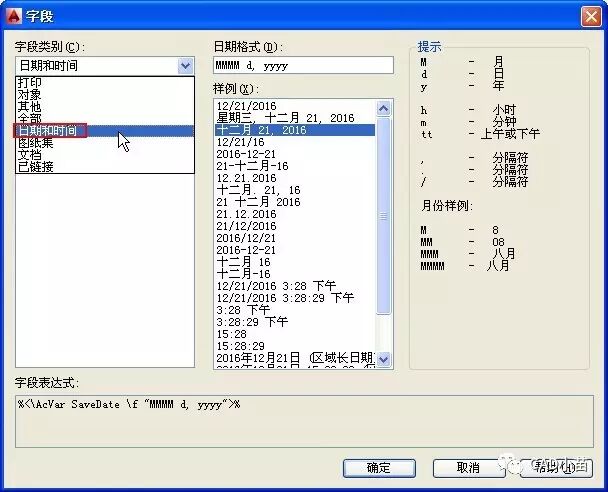This screenshot has height=492, width=608.
Task: Click the 日期格式 input field
Action: coord(303,65)
